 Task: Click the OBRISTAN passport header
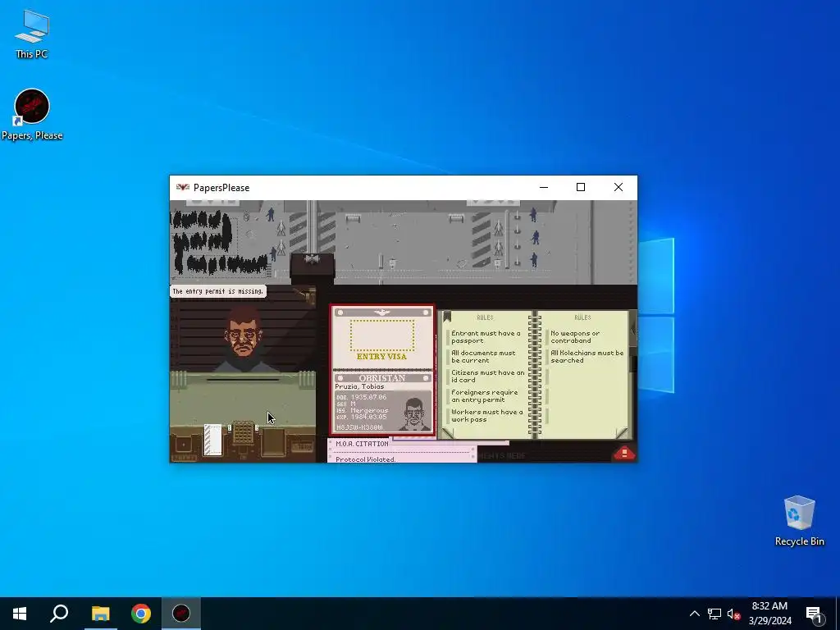[x=382, y=377]
